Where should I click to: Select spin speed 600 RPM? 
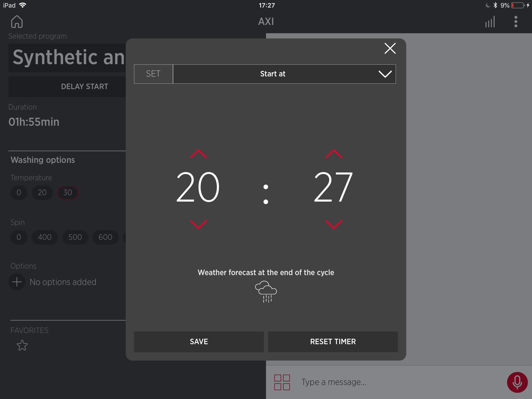click(x=105, y=237)
